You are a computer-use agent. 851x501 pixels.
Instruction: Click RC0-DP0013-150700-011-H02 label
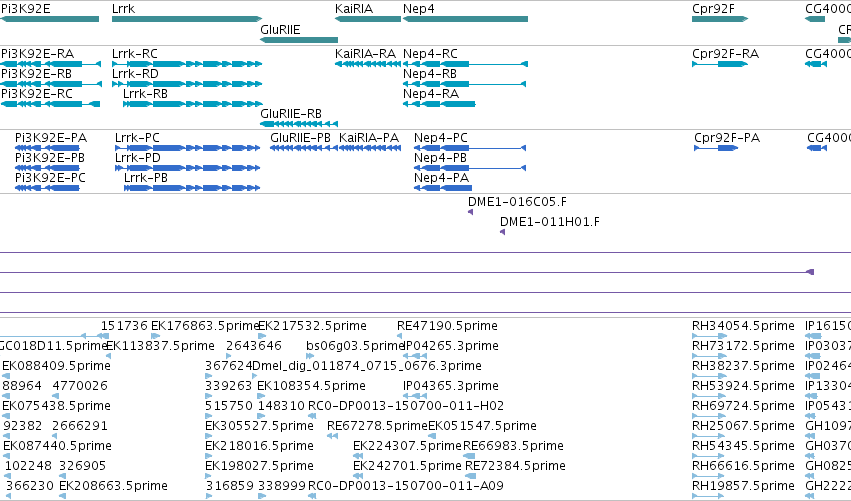click(406, 406)
